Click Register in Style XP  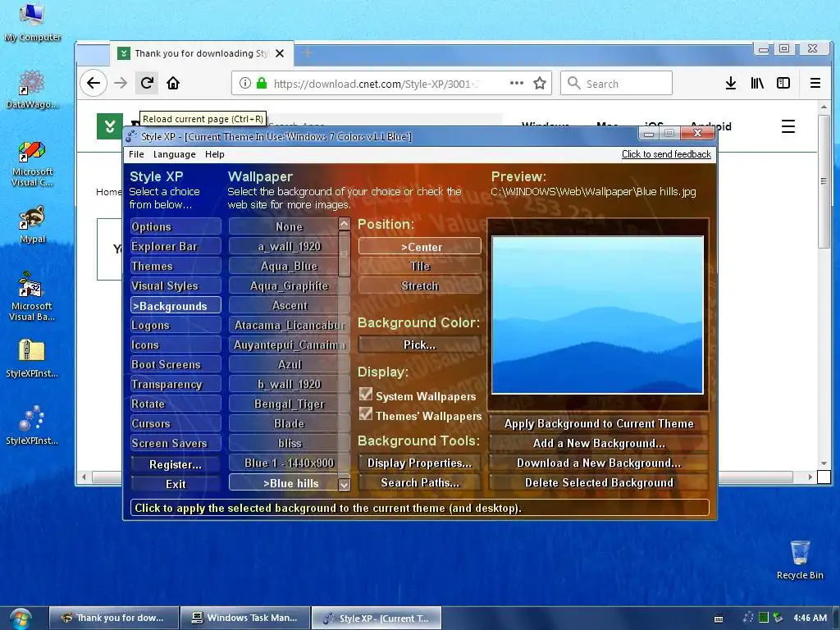click(176, 464)
